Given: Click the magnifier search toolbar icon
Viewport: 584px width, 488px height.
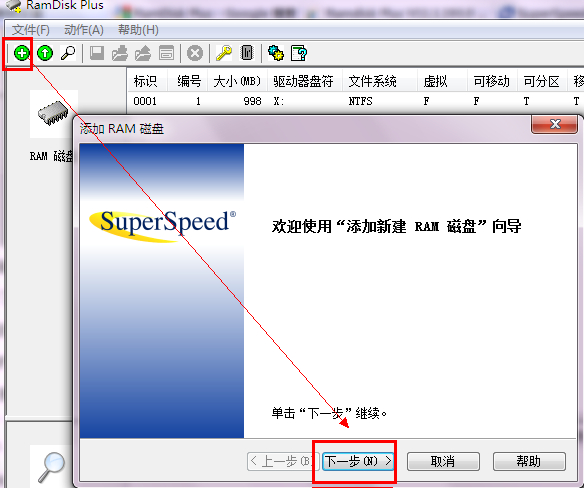Looking at the screenshot, I should pyautogui.click(x=68, y=53).
